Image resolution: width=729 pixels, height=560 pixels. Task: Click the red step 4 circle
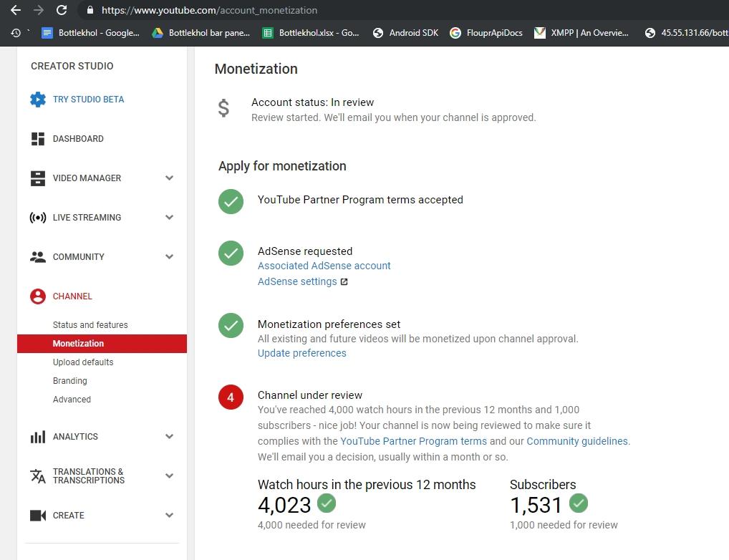(x=231, y=397)
